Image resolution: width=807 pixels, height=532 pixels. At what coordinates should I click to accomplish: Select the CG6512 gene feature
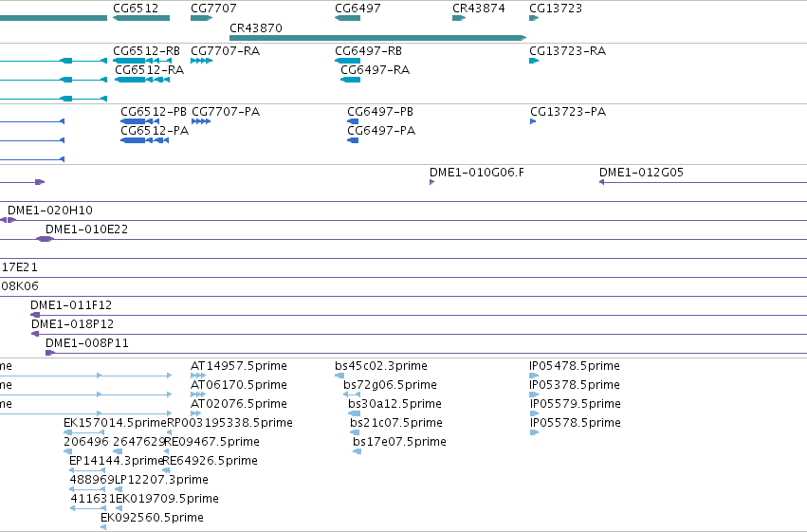click(141, 18)
